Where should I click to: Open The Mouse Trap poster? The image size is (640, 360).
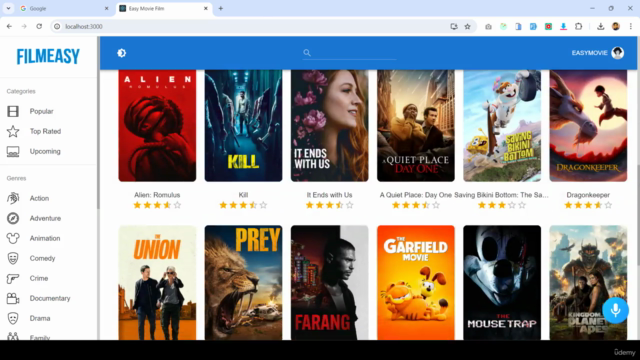pyautogui.click(x=502, y=282)
